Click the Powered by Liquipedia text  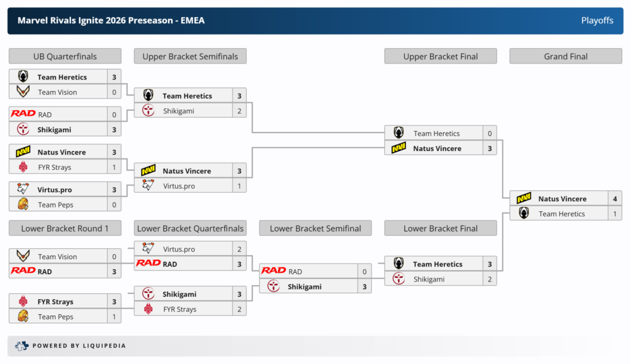[x=79, y=346]
